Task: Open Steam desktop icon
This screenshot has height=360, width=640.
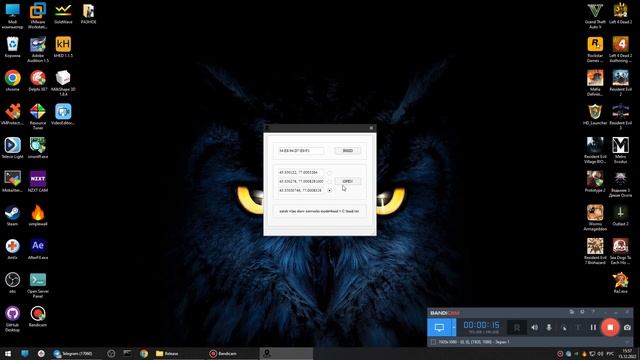Action: click(x=13, y=216)
